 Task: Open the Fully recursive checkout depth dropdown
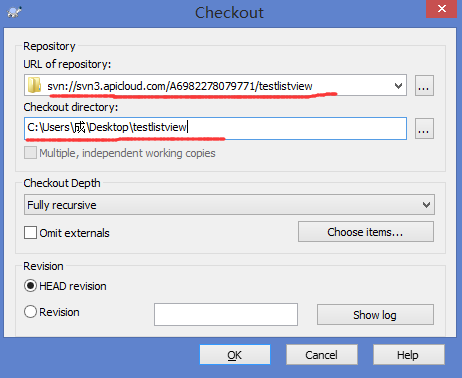229,205
